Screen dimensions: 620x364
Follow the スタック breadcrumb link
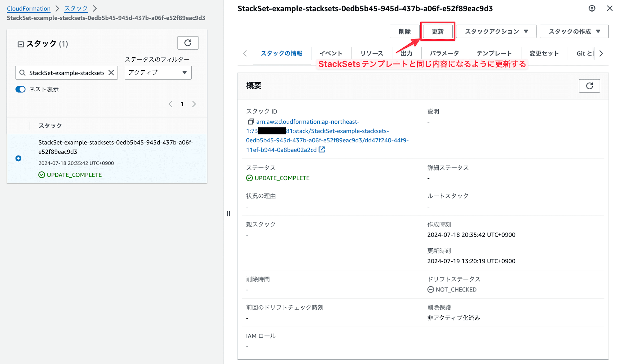76,8
